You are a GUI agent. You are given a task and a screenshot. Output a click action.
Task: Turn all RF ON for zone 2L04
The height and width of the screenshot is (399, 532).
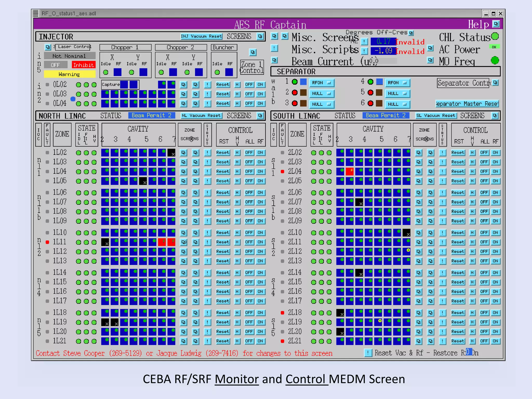[x=495, y=171]
